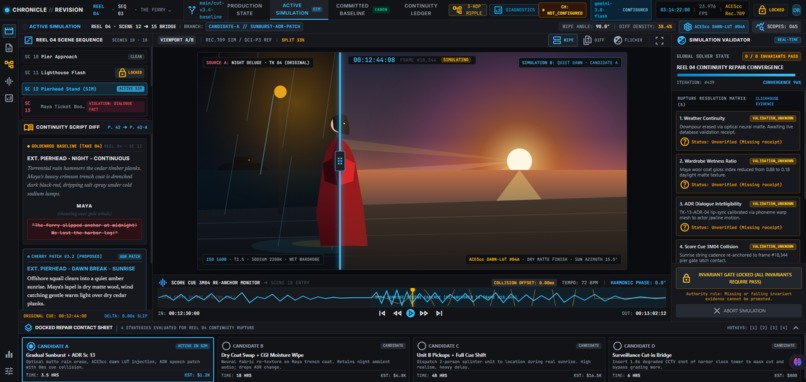Click the Score Cue monitor waveform icon

click(x=163, y=282)
